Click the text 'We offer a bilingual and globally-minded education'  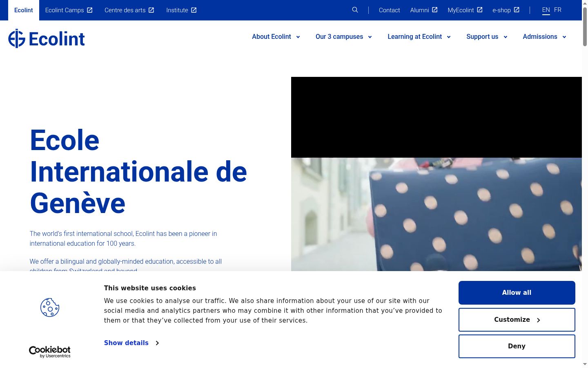pyautogui.click(x=102, y=262)
